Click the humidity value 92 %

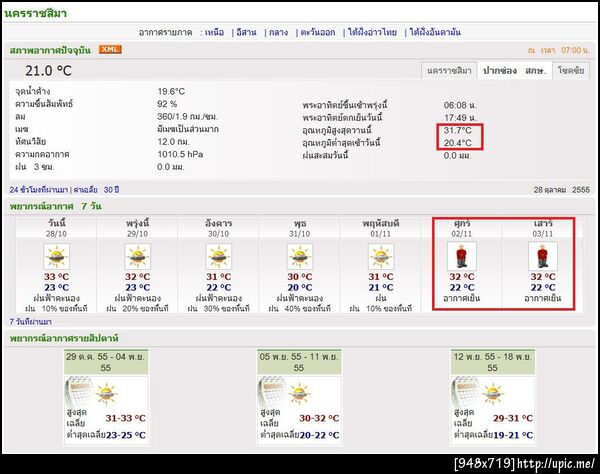coord(167,104)
